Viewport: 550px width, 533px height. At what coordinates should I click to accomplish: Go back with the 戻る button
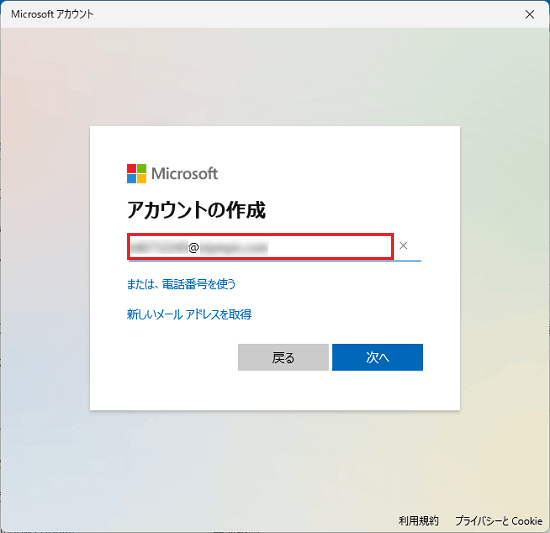pyautogui.click(x=283, y=357)
